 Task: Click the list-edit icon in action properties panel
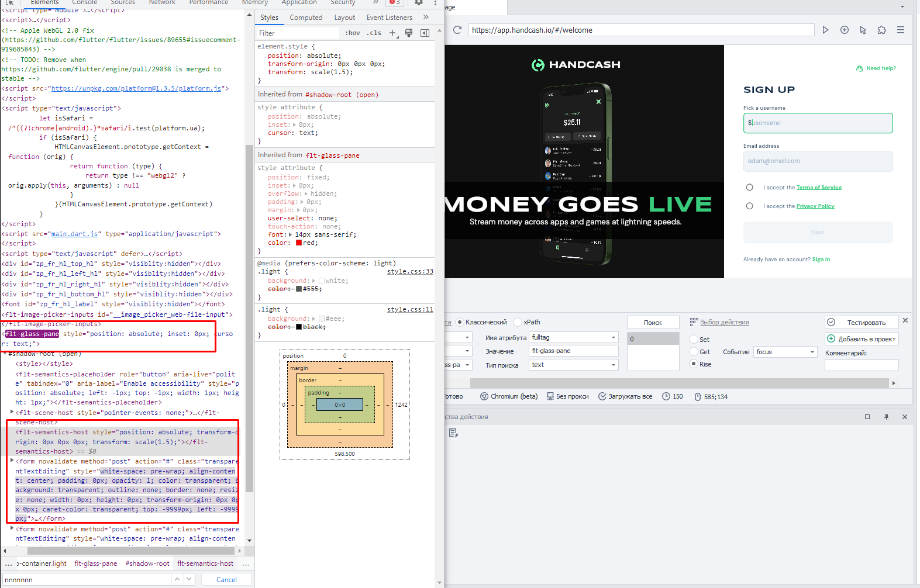tap(453, 433)
